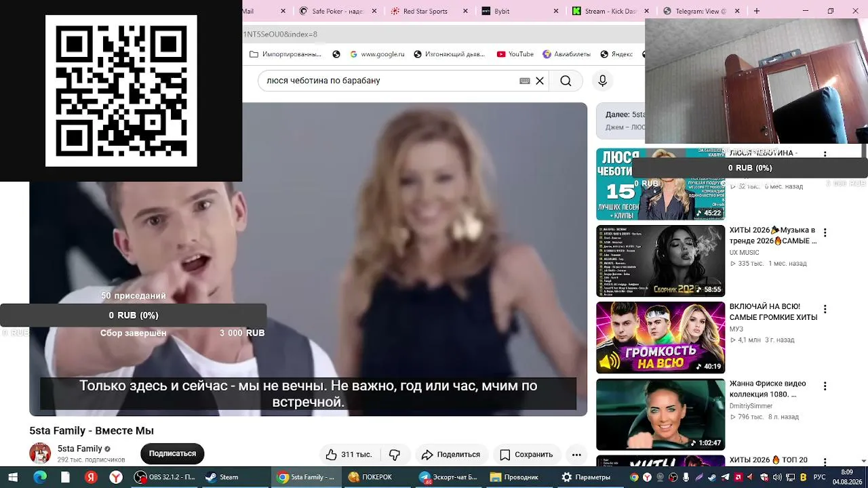Launch Microsoft Edge from taskbar
The width and height of the screenshot is (868, 488).
pyautogui.click(x=40, y=477)
